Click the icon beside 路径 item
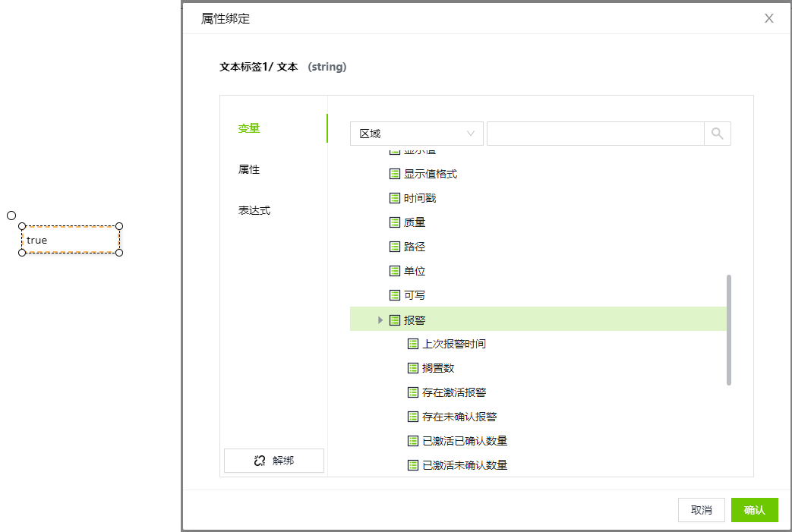The image size is (792, 532). point(394,247)
